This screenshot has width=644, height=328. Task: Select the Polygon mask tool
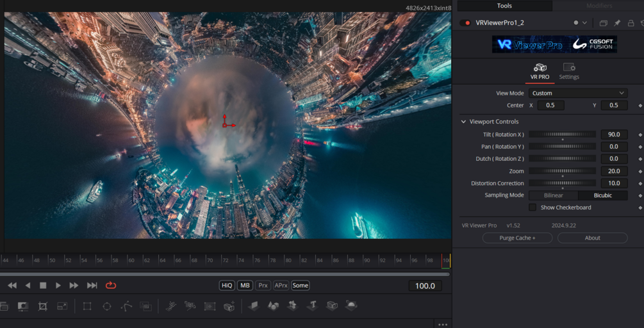pos(126,306)
